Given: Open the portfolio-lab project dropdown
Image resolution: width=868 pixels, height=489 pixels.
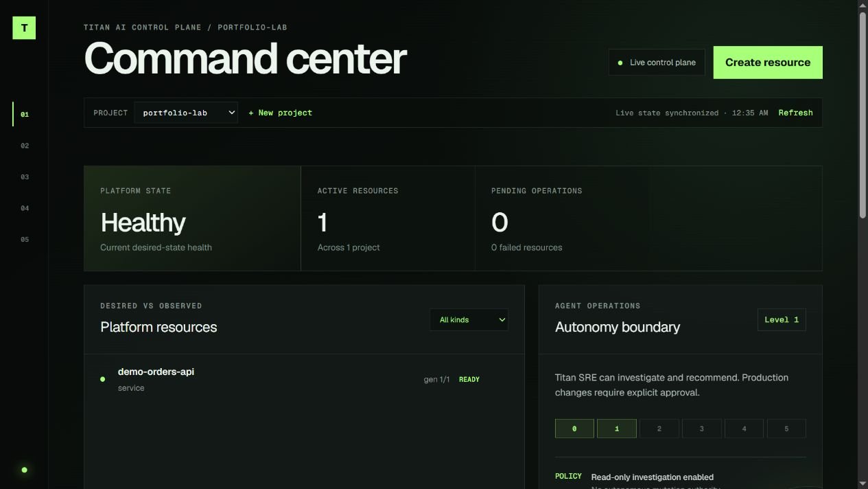Looking at the screenshot, I should click(186, 113).
